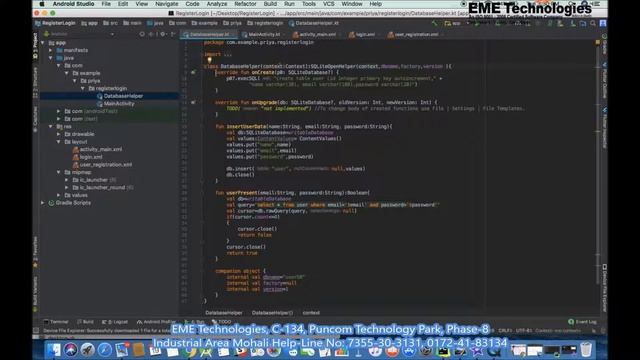640x360 pixels.
Task: Expand the Gradle Scripts node
Action: (x=43, y=203)
